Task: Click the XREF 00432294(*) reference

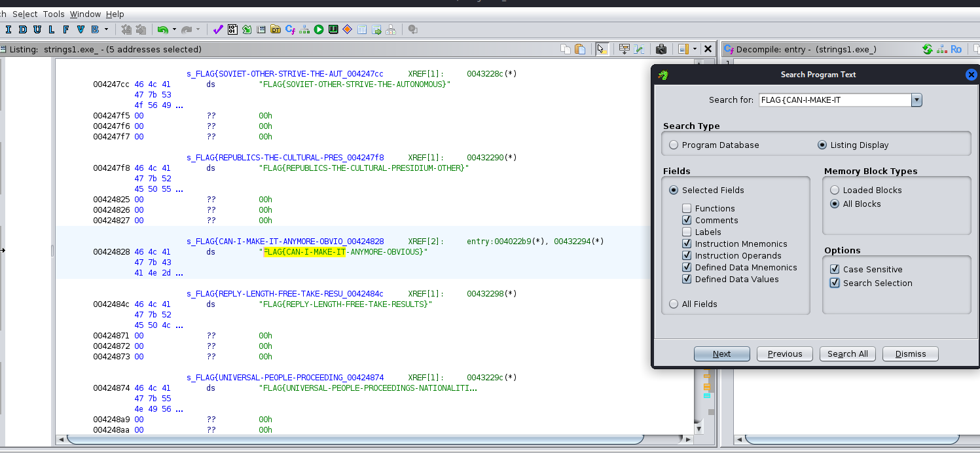Action: click(579, 242)
